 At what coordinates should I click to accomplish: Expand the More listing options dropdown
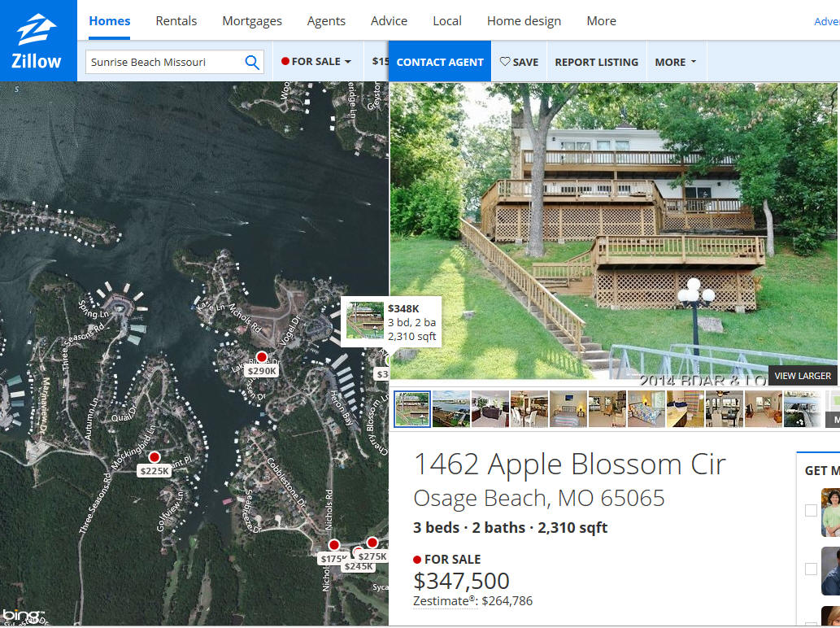(x=676, y=62)
